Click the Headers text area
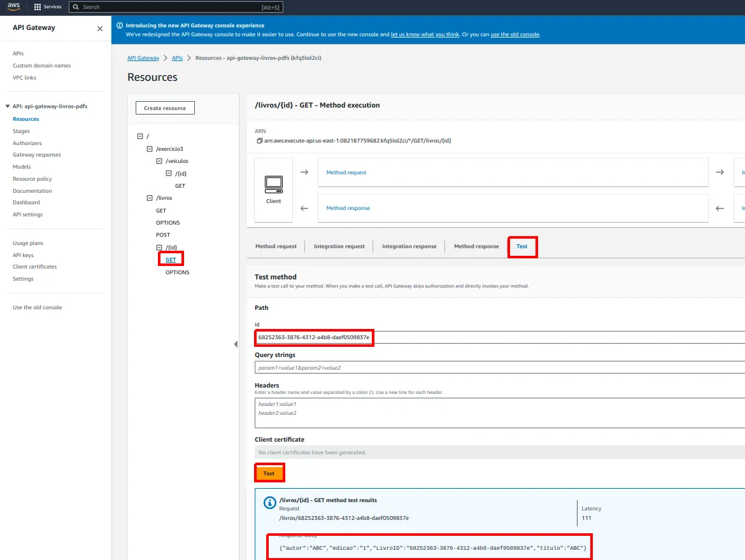745x560 pixels. click(x=500, y=413)
